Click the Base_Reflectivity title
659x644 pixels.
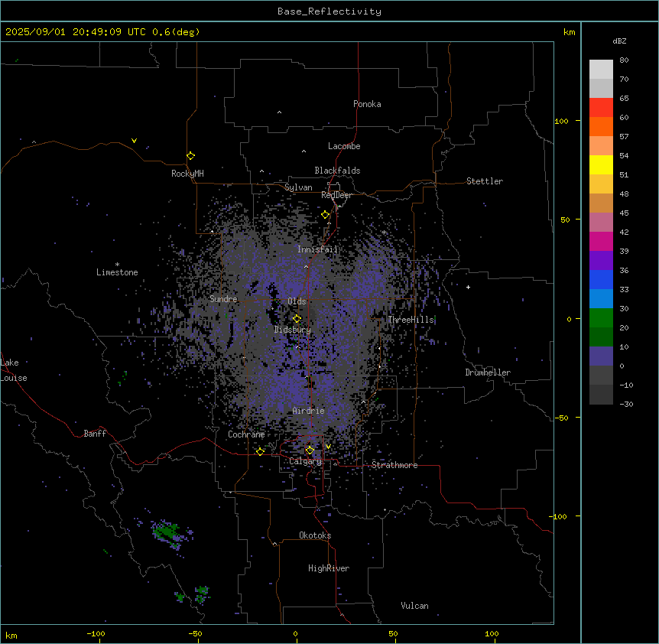pos(329,11)
